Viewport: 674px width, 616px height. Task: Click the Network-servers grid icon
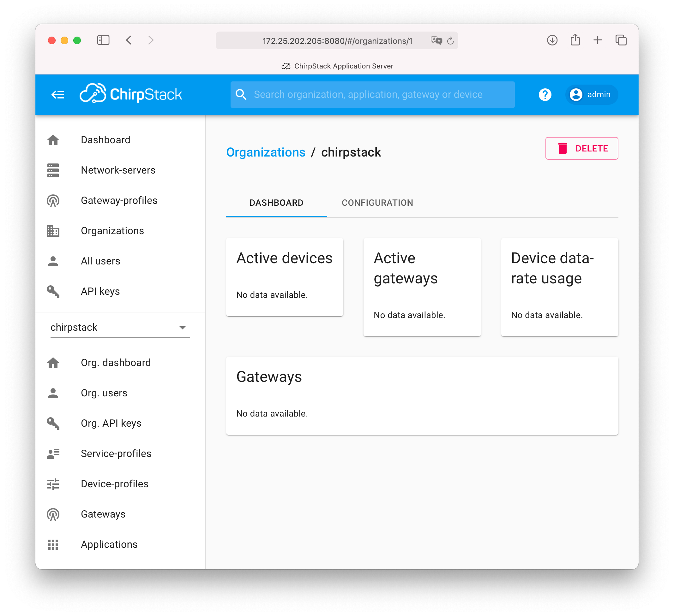click(54, 169)
